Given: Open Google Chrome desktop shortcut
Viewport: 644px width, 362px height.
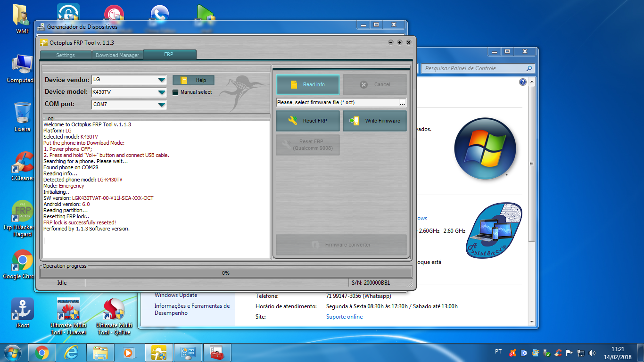Looking at the screenshot, I should (22, 264).
